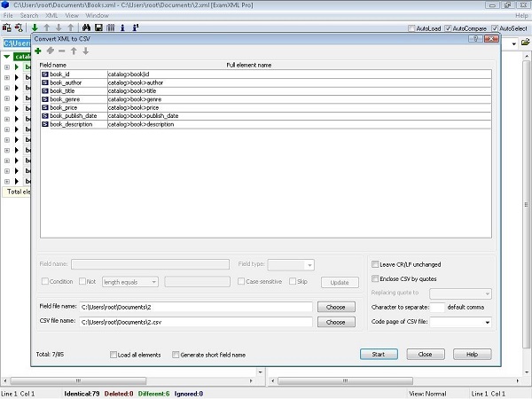Click the Start button
Viewport: 532px width, 399px height.
(x=379, y=354)
